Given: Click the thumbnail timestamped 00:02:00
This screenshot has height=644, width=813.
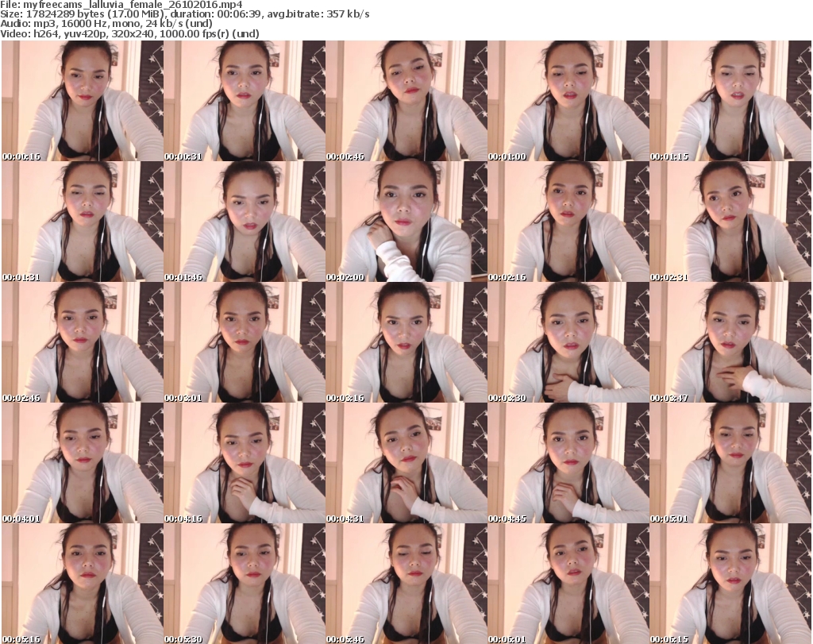Looking at the screenshot, I should click(406, 221).
